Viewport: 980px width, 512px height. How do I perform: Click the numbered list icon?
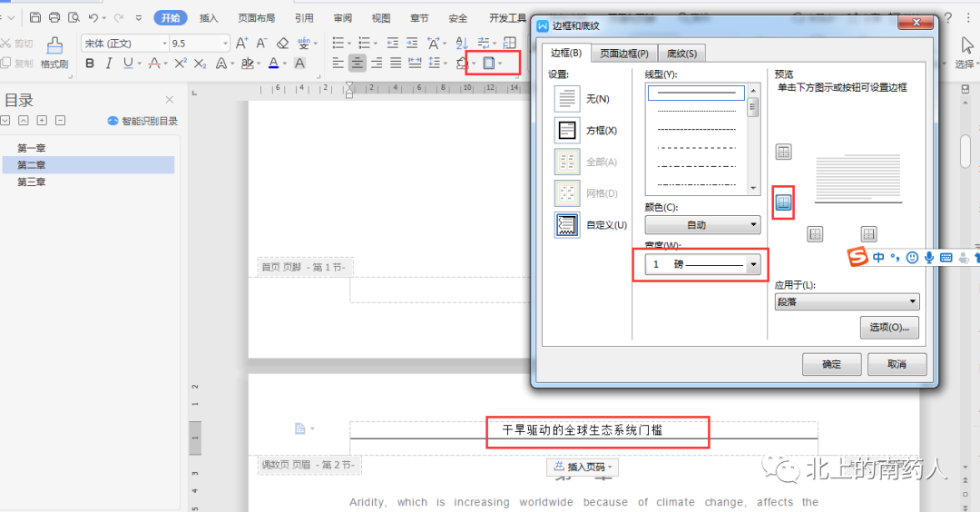[x=365, y=44]
